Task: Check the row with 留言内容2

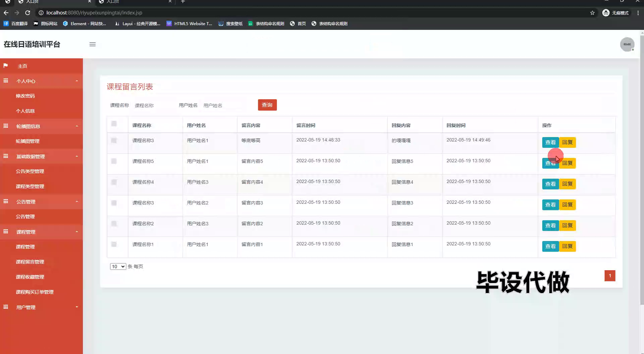Action: [x=114, y=224]
